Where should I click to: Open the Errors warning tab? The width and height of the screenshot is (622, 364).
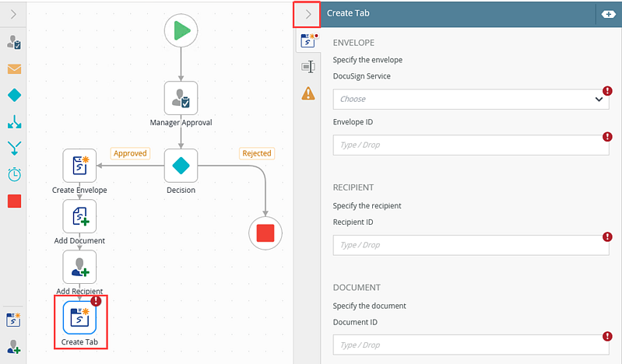click(308, 93)
